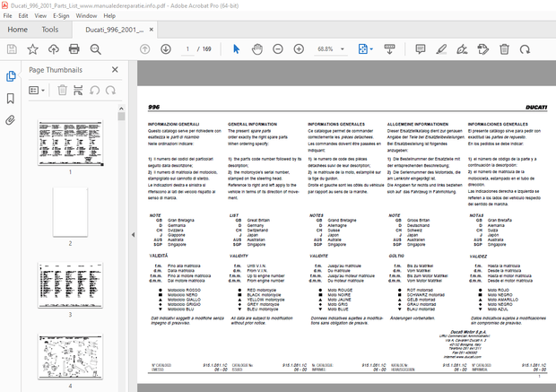Click the '996' page header text

click(154, 107)
